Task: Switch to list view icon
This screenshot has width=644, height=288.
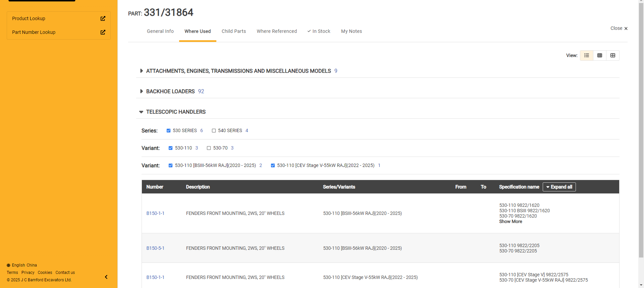Action: pos(587,55)
